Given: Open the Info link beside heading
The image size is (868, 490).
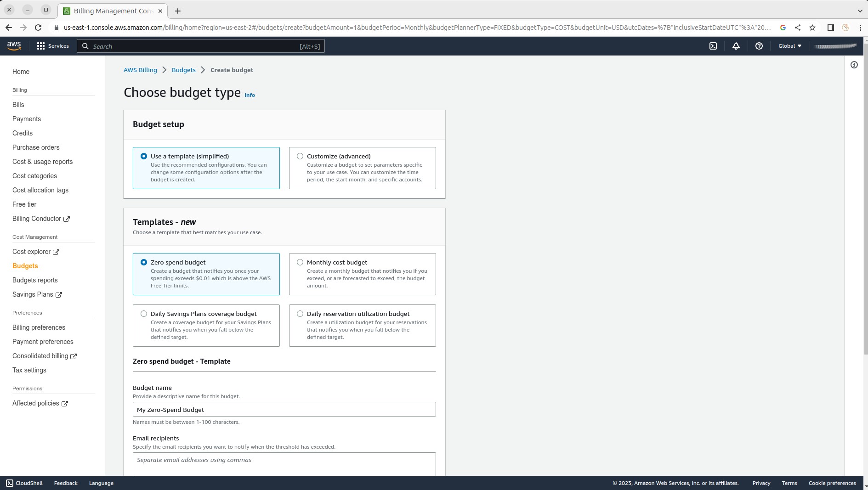Looking at the screenshot, I should coord(250,95).
